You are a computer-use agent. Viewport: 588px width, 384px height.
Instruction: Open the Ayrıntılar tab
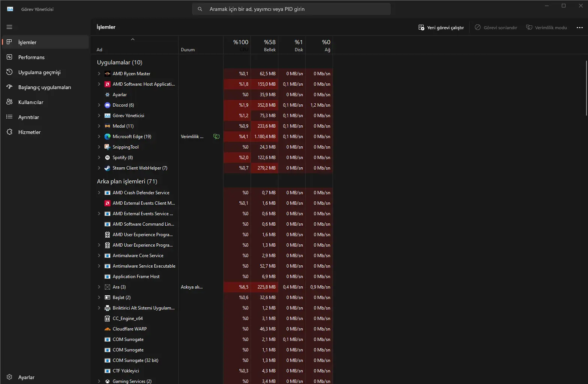(45, 117)
